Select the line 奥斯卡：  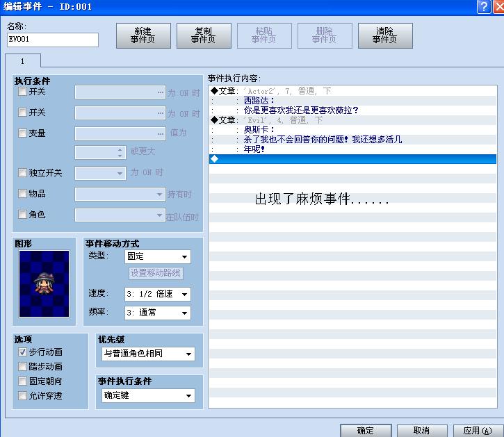click(352, 129)
